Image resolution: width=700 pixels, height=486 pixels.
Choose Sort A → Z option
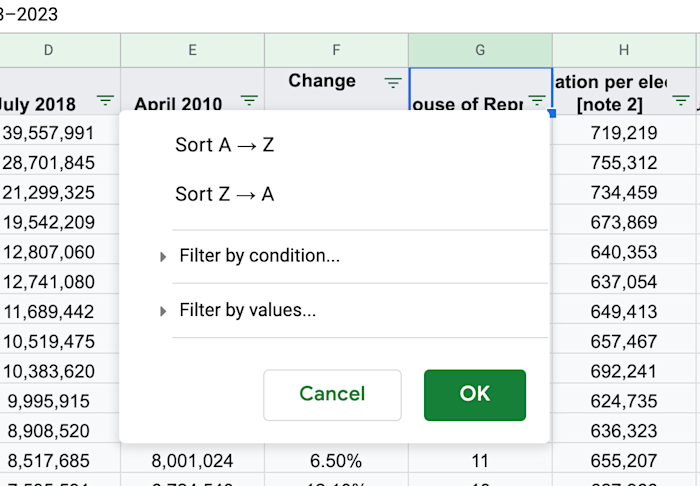225,145
